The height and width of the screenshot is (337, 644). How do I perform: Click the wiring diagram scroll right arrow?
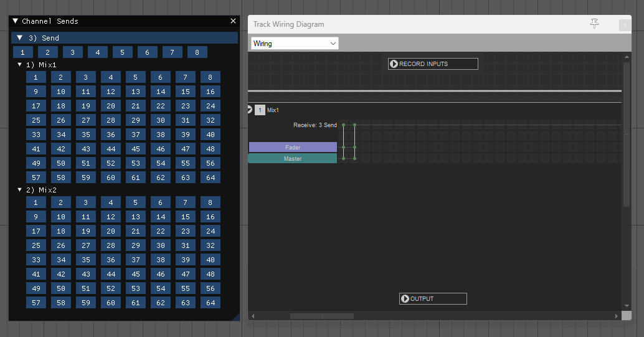click(617, 316)
